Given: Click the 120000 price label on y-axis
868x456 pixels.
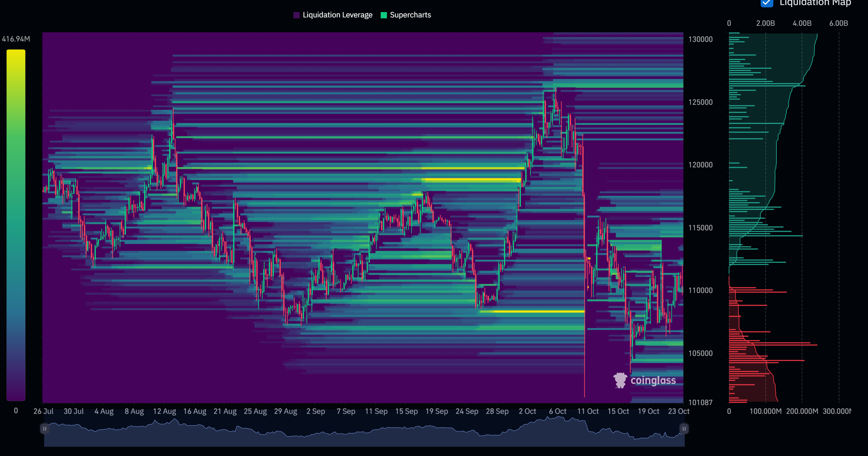Looking at the screenshot, I should [x=700, y=165].
